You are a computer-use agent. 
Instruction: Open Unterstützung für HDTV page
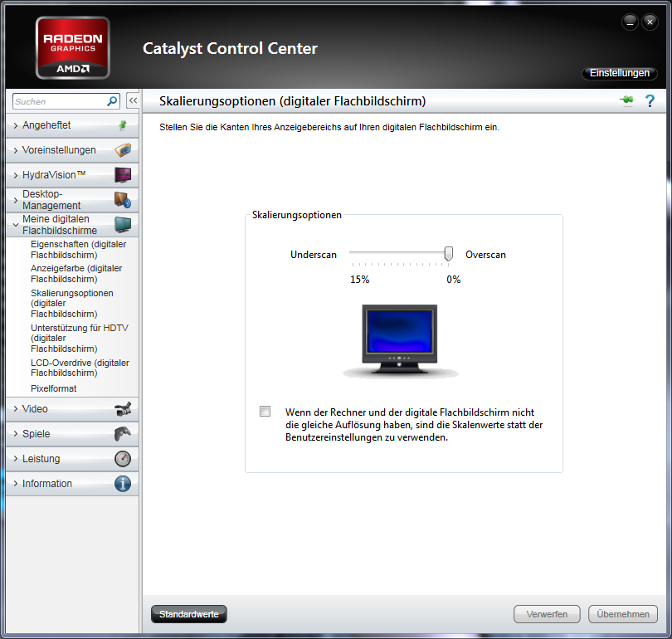(x=80, y=338)
